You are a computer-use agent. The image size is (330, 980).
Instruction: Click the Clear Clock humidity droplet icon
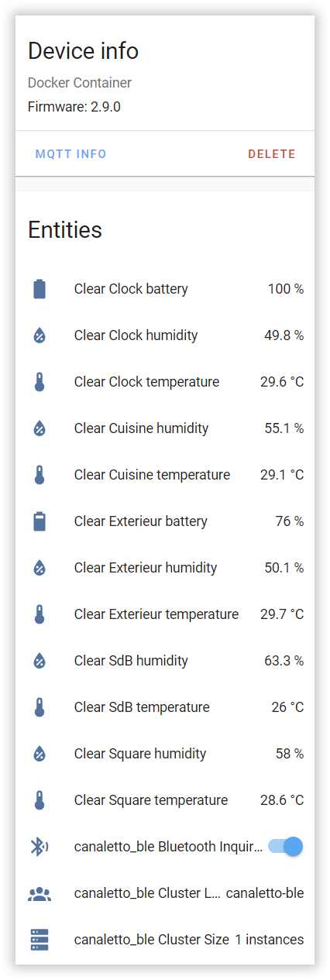40,335
